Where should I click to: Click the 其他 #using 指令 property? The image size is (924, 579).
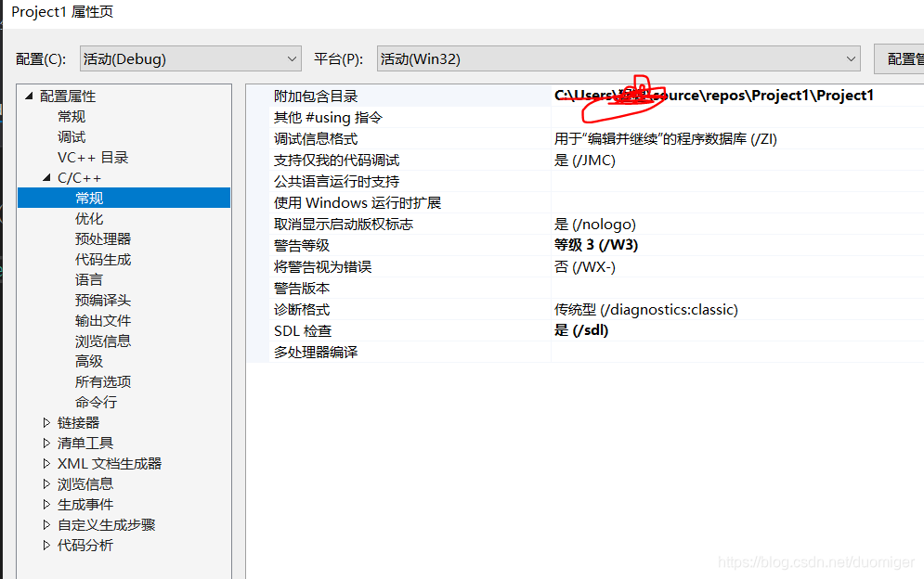click(328, 117)
